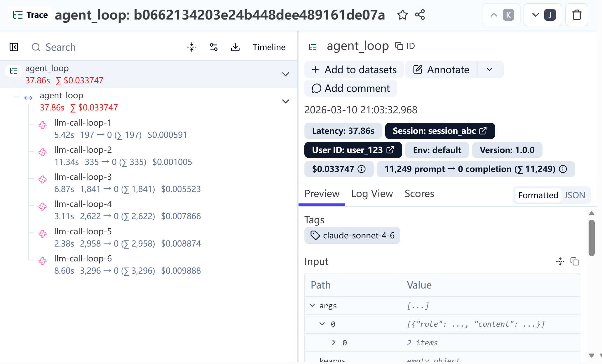Open the Scores tab
602x364 pixels.
tap(419, 194)
